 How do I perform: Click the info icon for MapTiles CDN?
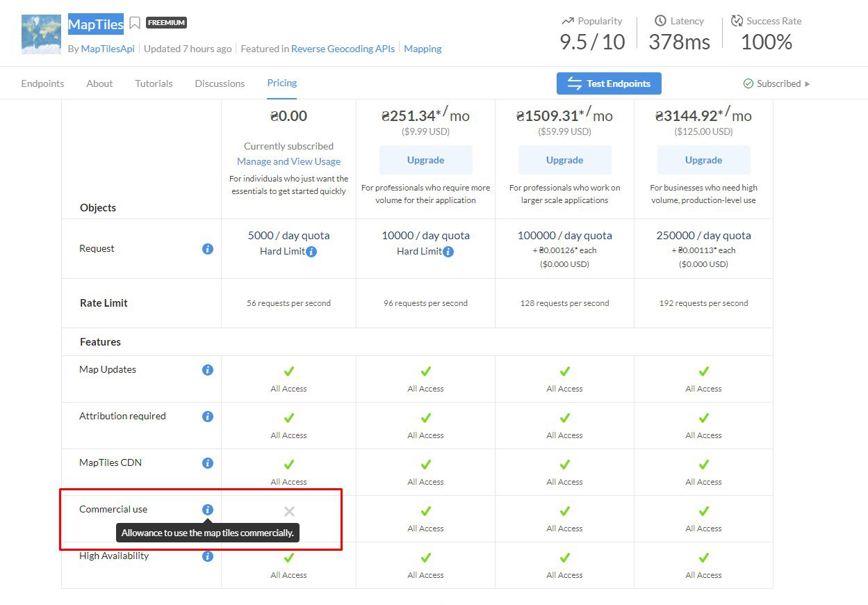(207, 463)
